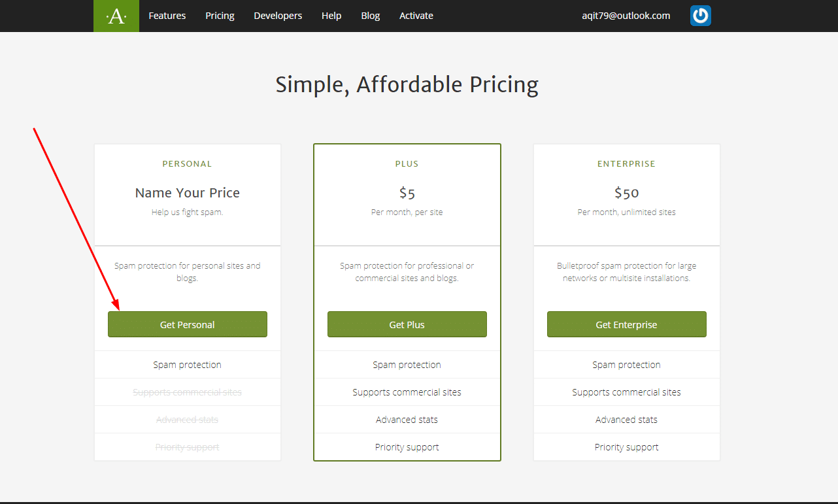Select the PLUS plan title
838x504 pixels.
point(407,164)
